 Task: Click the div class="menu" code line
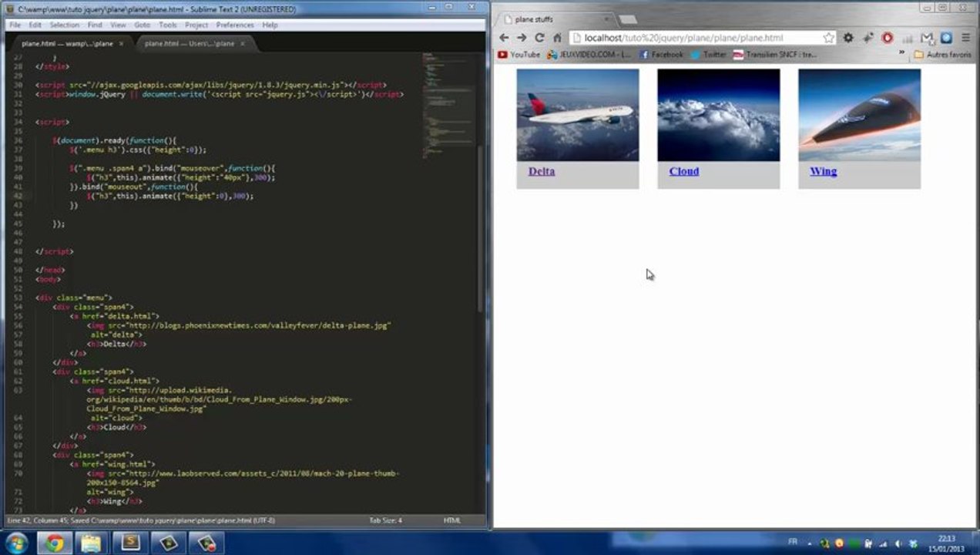point(73,298)
